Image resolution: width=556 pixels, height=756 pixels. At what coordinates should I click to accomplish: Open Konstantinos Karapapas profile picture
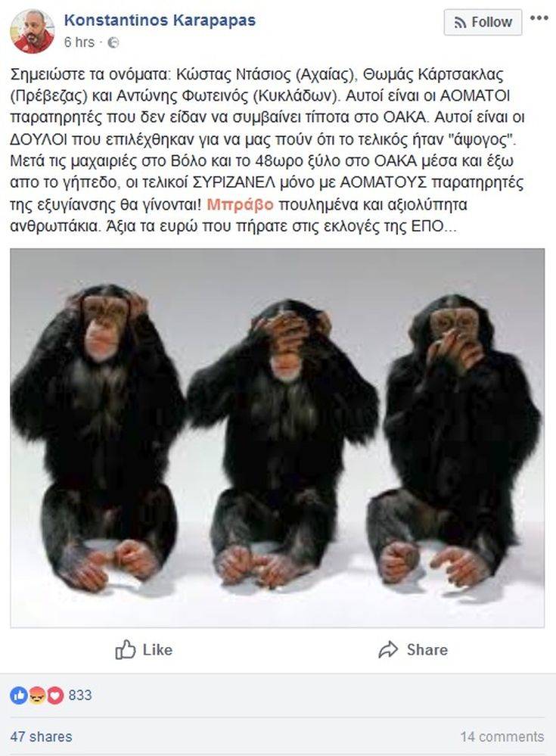[33, 31]
